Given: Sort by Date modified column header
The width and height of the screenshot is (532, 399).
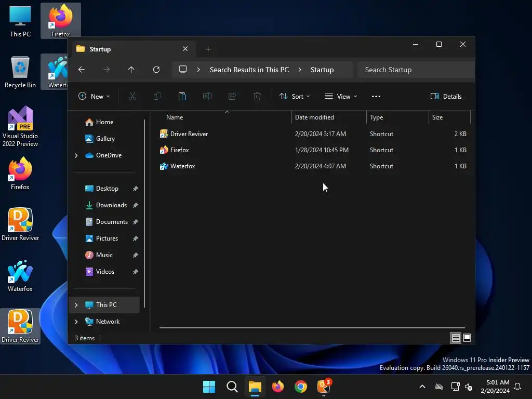Looking at the screenshot, I should (328, 117).
